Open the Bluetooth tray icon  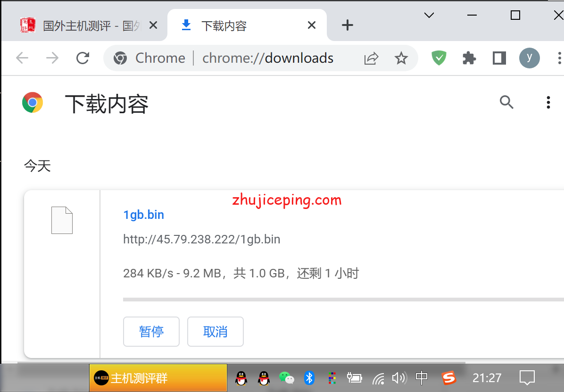(x=309, y=378)
